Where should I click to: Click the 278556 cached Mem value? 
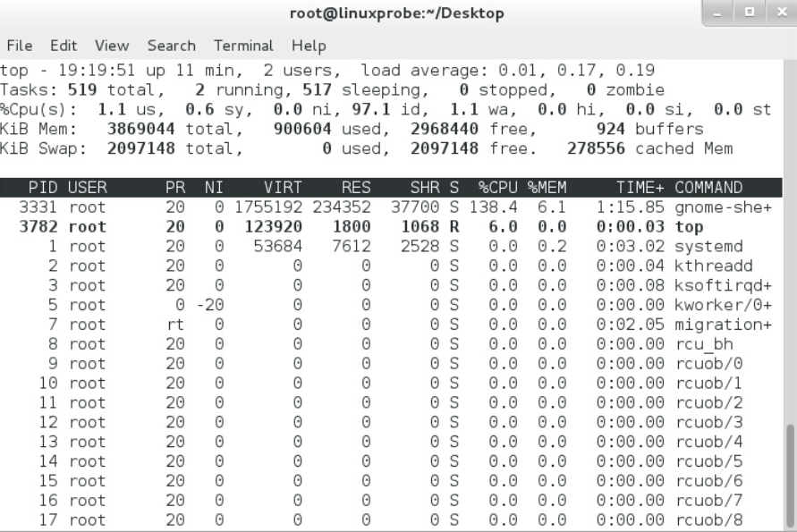(x=596, y=148)
